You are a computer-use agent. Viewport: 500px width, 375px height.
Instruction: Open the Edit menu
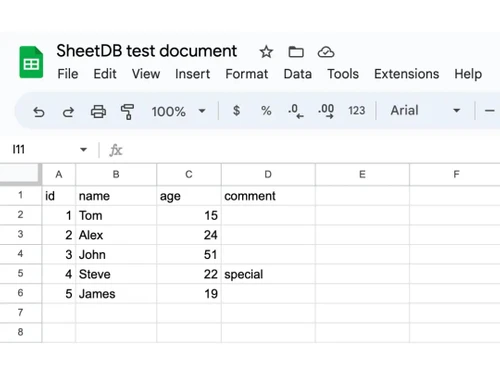105,74
